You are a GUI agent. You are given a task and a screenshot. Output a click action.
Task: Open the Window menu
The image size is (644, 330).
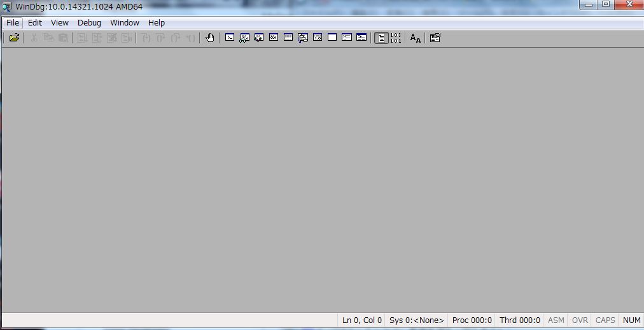[125, 22]
